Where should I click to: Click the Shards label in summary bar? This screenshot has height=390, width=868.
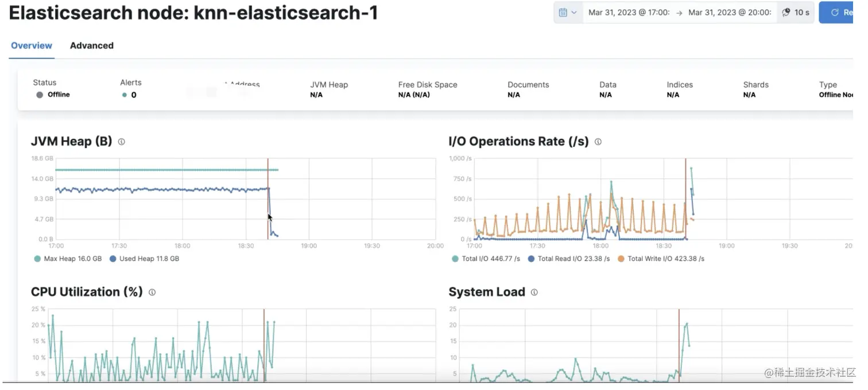pyautogui.click(x=755, y=84)
